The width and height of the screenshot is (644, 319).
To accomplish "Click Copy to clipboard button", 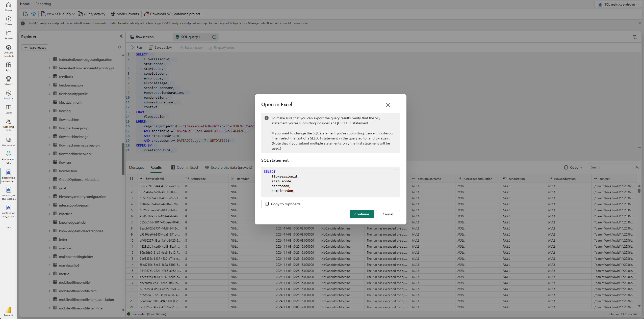I will [282, 204].
